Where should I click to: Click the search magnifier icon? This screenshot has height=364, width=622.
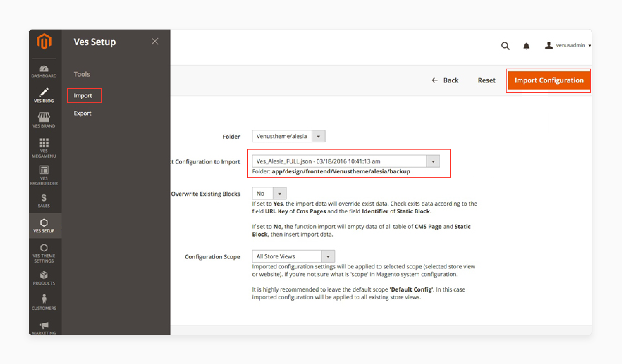(x=505, y=46)
